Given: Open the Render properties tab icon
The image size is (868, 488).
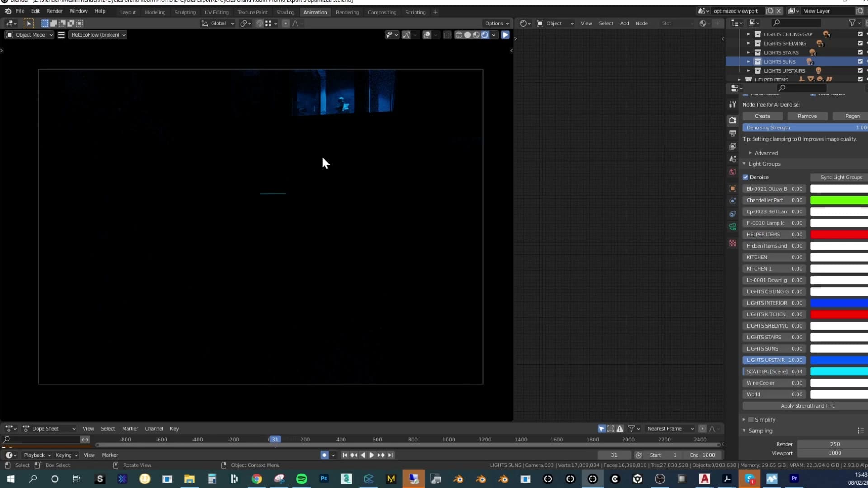Looking at the screenshot, I should tap(732, 121).
